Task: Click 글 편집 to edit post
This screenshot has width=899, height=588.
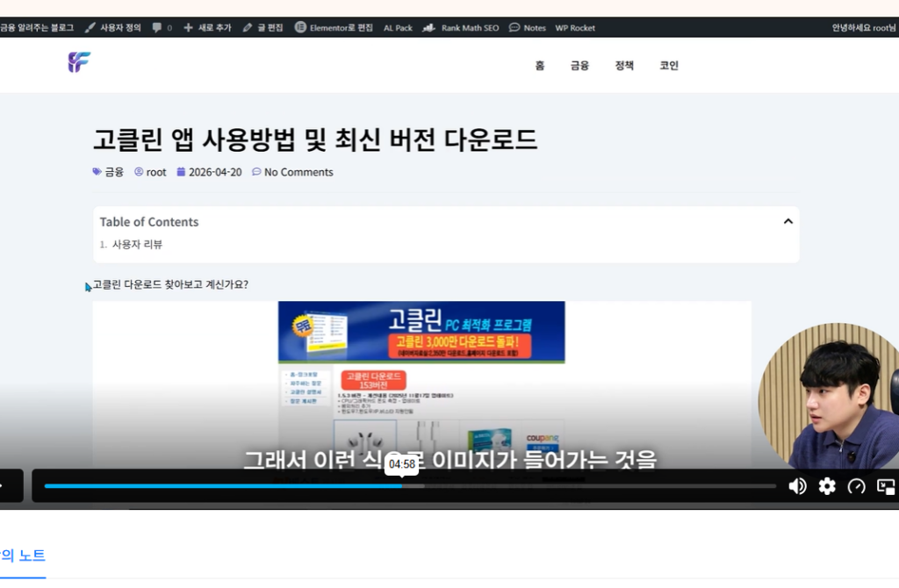Action: coord(263,27)
